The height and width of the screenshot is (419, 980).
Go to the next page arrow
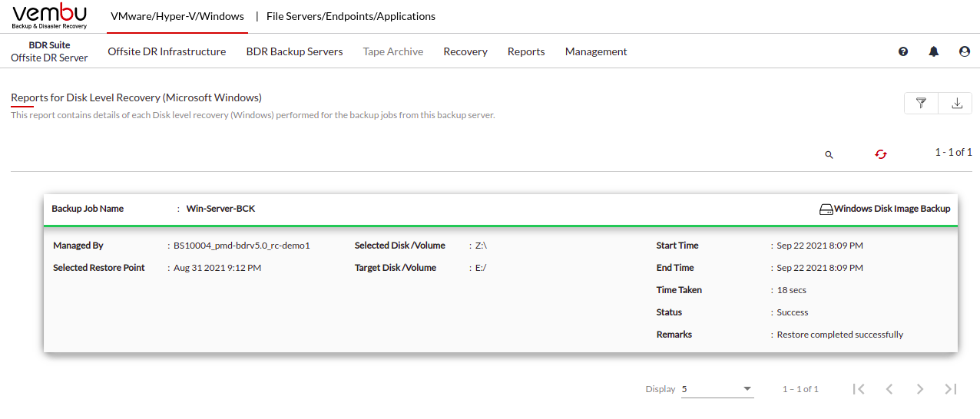(920, 389)
